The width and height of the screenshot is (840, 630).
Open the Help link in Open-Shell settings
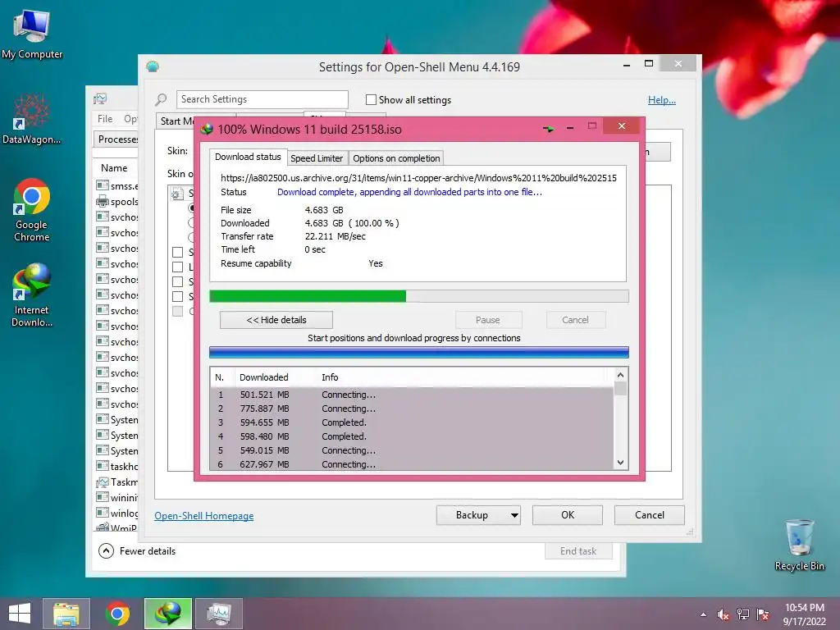point(662,99)
